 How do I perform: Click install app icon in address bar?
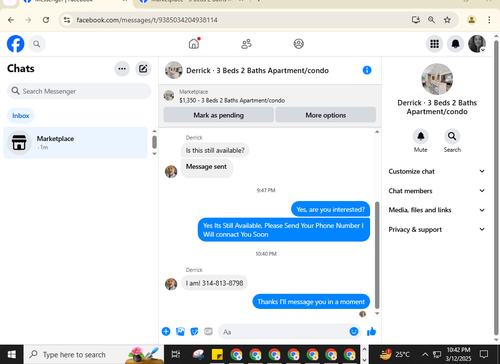point(416,20)
